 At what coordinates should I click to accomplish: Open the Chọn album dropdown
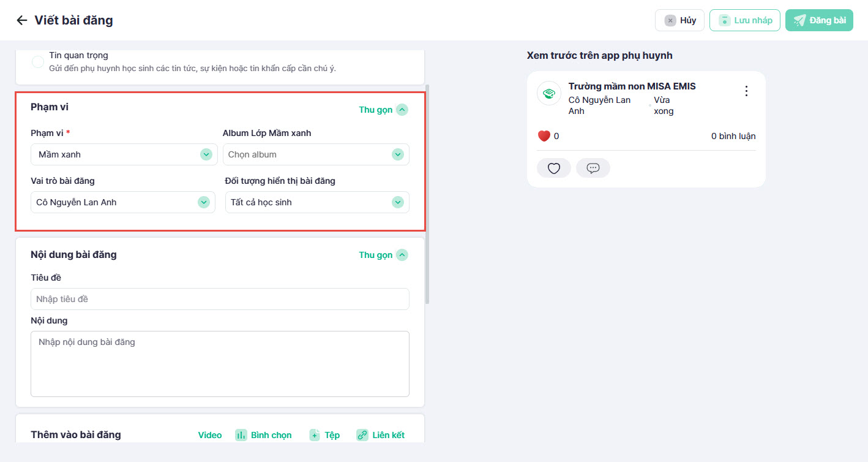316,154
